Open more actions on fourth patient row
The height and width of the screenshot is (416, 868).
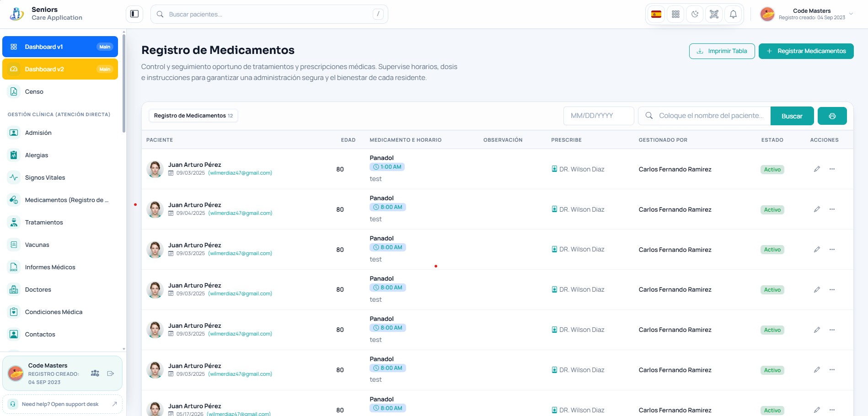tap(832, 290)
